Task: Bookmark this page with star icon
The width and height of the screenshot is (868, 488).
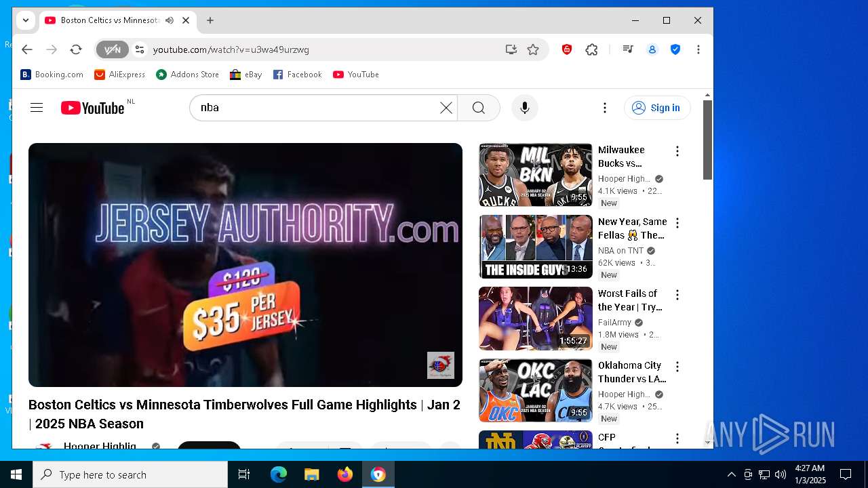Action: [x=533, y=49]
